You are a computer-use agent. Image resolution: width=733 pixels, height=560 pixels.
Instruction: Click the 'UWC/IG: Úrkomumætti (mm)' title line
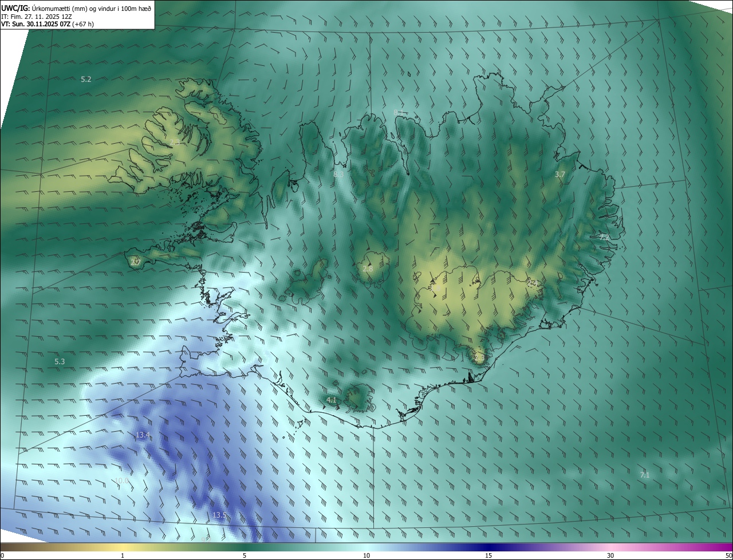tap(76, 8)
